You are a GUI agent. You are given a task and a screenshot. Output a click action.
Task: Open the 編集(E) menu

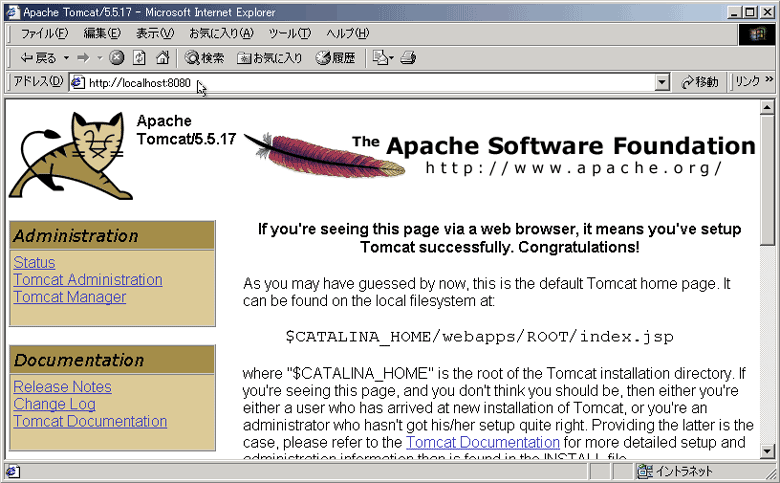[x=102, y=33]
